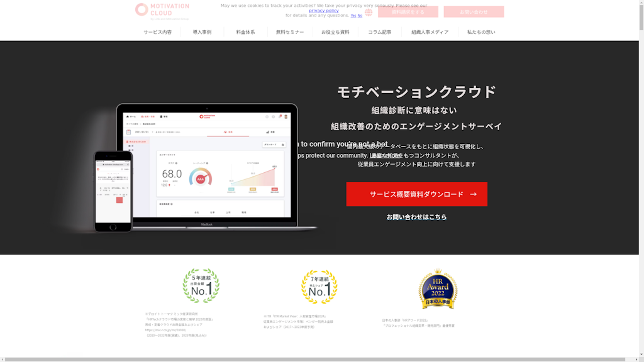Click the 7年連続 No.1 award badge
This screenshot has height=362, width=644.
coord(318,285)
